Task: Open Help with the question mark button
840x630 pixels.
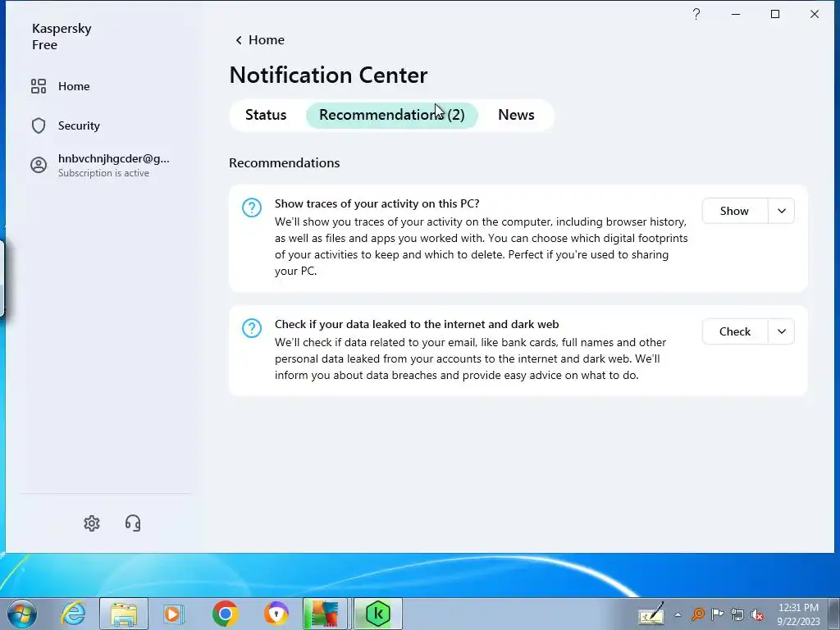Action: pos(696,15)
